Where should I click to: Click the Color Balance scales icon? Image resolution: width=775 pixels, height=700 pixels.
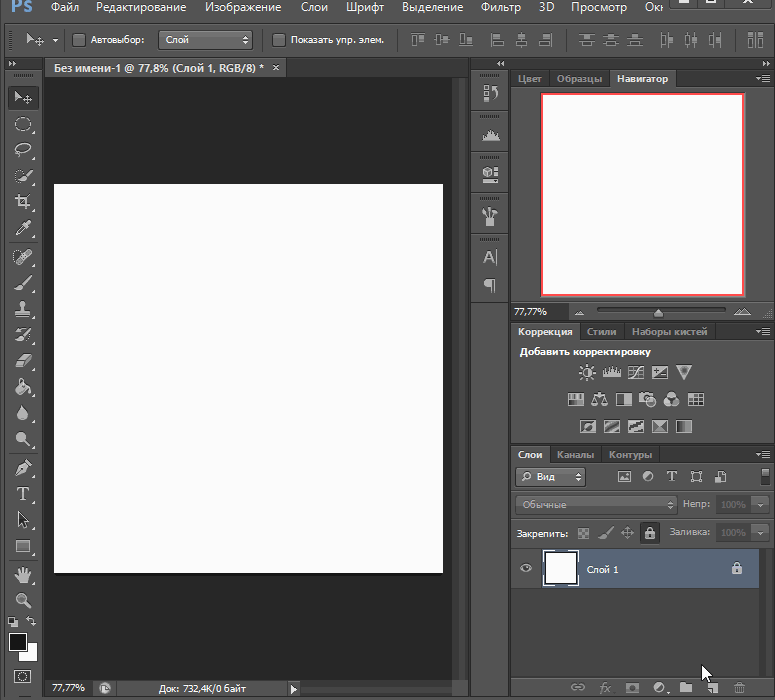(x=599, y=400)
